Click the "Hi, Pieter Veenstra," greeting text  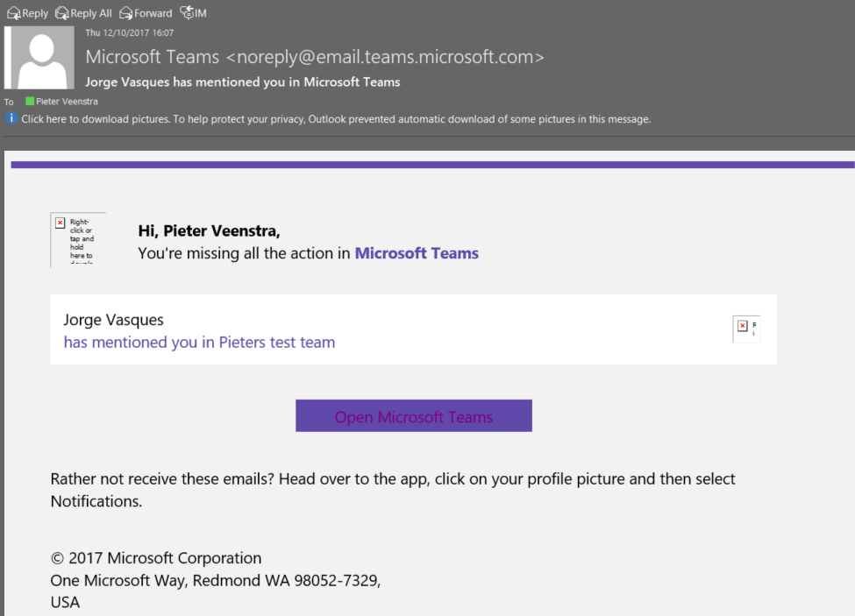click(x=209, y=231)
